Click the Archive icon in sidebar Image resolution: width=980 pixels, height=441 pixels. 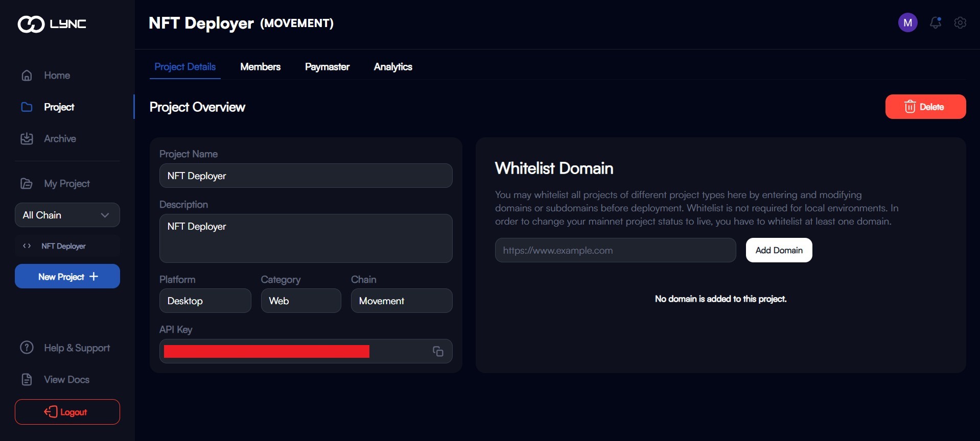pyautogui.click(x=27, y=139)
